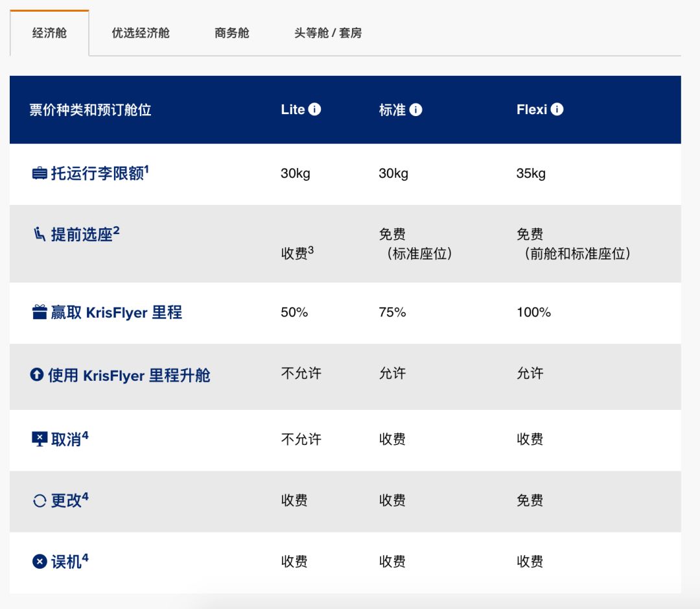Click the gift icon for 赢取 KrisFlyer 里程
This screenshot has height=609, width=700.
click(40, 313)
